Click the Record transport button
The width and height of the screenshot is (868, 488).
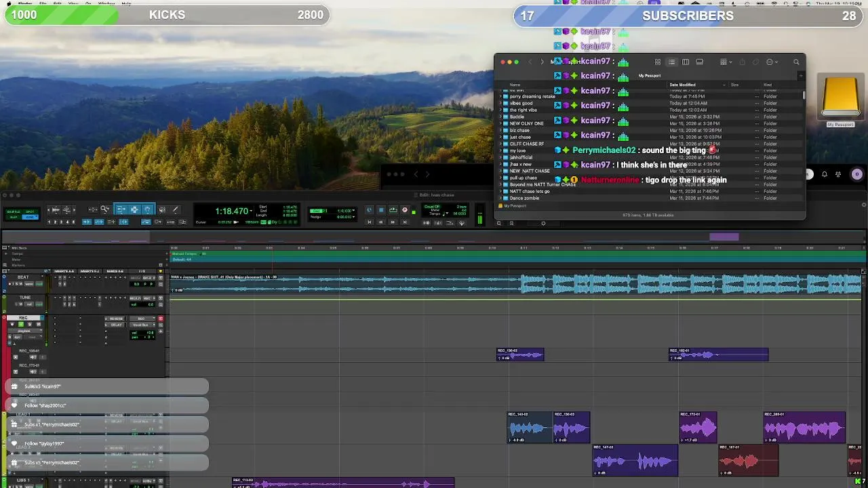405,209
